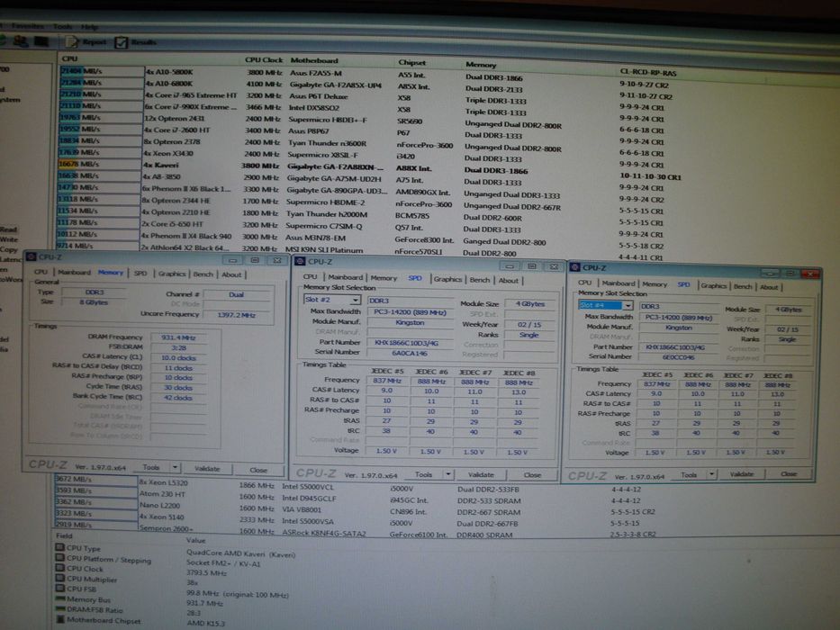This screenshot has width=840, height=630.
Task: Switch to Bench tab in Slot #4 CPU-Z window
Action: point(743,286)
